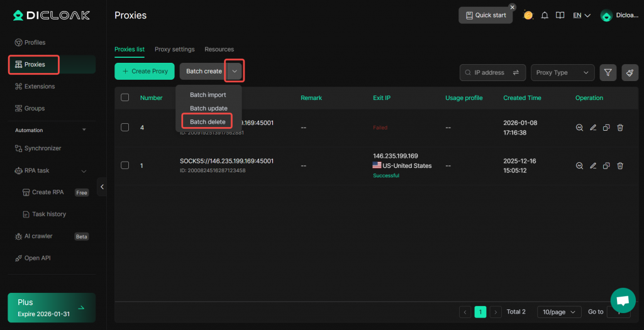Viewport: 644px width, 330px height.
Task: Change language with the EN dropdown
Action: point(581,15)
